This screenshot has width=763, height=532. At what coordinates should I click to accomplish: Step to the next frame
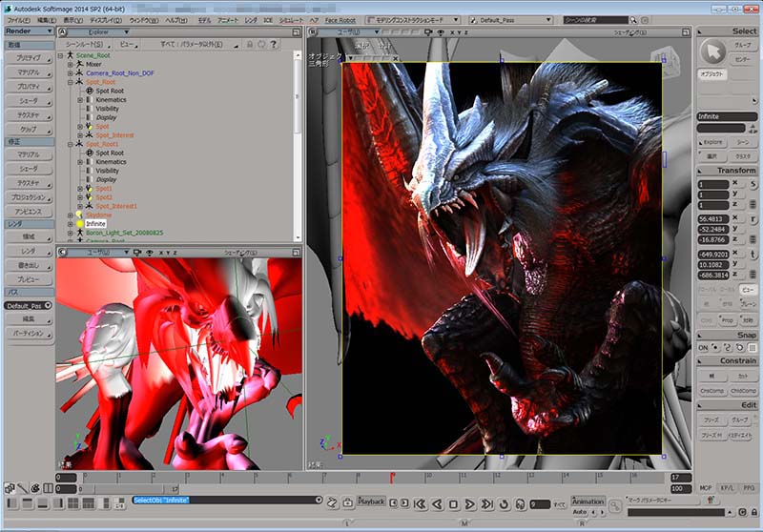(404, 502)
